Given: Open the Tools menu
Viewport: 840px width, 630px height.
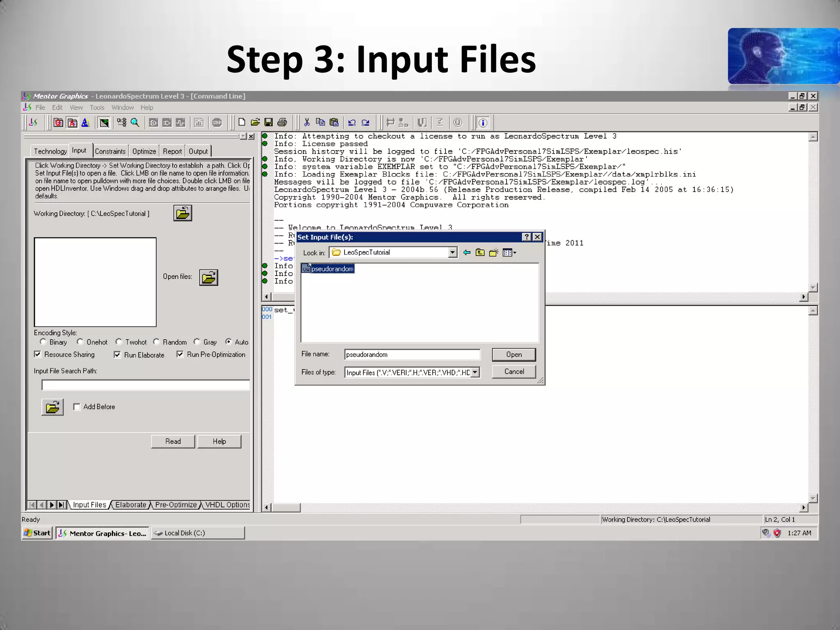Looking at the screenshot, I should [97, 107].
